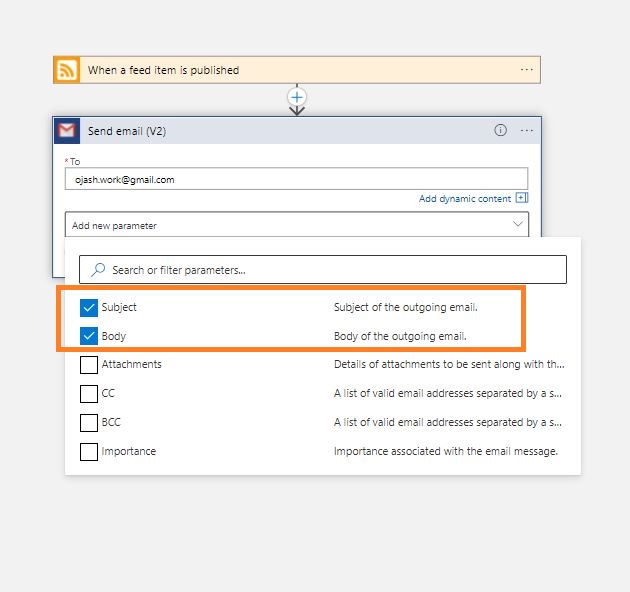Focus the Search or filter parameters box
Image resolution: width=630 pixels, height=592 pixels.
point(330,270)
